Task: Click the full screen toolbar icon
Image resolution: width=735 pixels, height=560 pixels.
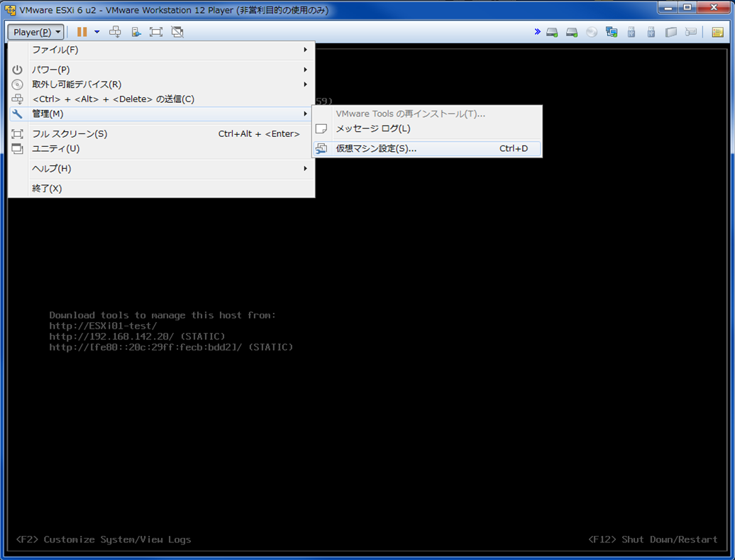Action: click(x=156, y=32)
